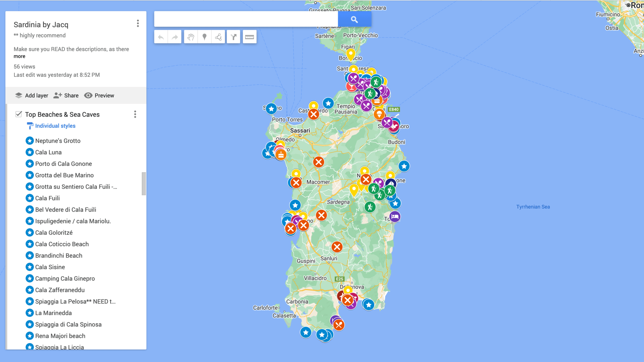644x362 pixels.
Task: Select Porto di Cala Gonone item
Action: point(63,164)
